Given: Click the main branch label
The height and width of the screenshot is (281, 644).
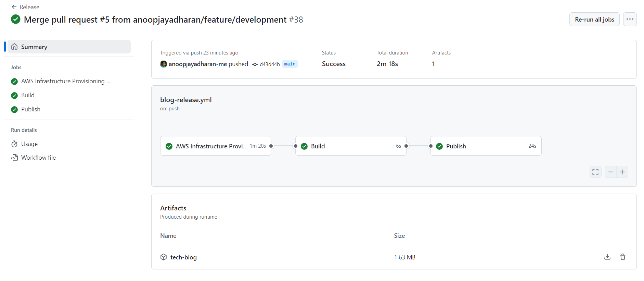Looking at the screenshot, I should [290, 64].
